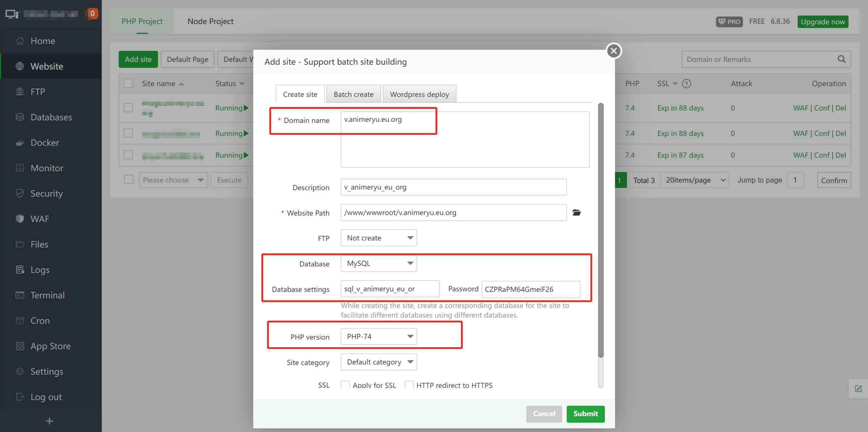868x432 pixels.
Task: Open the Site category dropdown
Action: [379, 362]
